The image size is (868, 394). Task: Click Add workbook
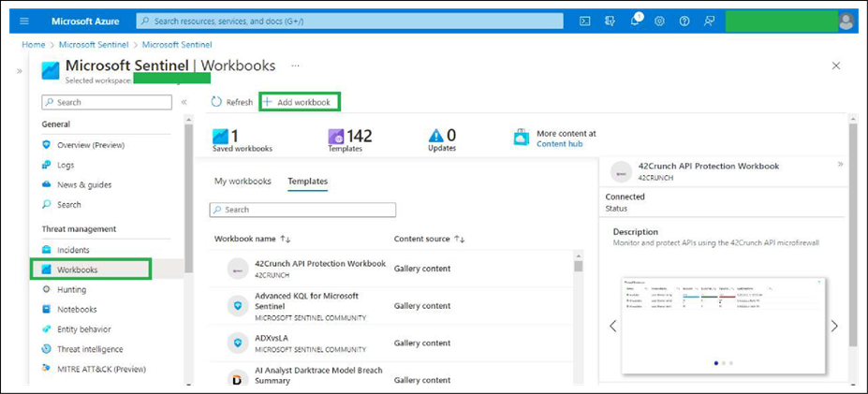tap(300, 102)
